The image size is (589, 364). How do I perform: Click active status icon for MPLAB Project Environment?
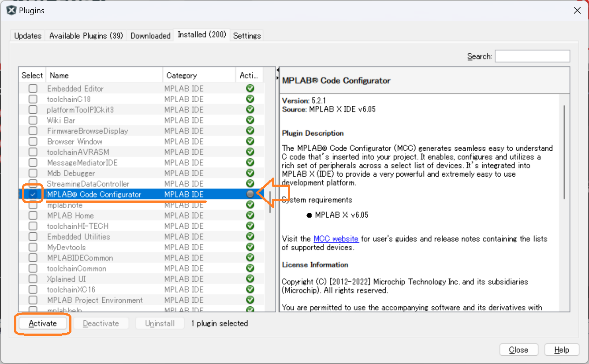[250, 300]
